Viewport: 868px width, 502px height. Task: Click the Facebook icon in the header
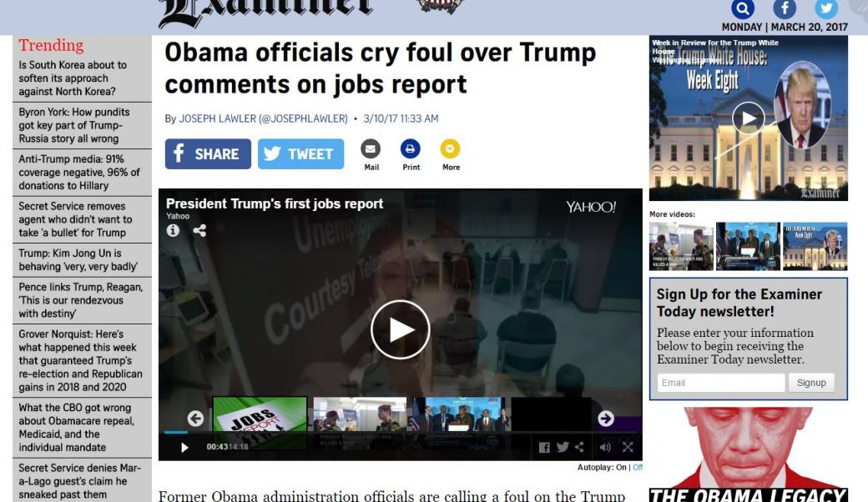[x=785, y=8]
